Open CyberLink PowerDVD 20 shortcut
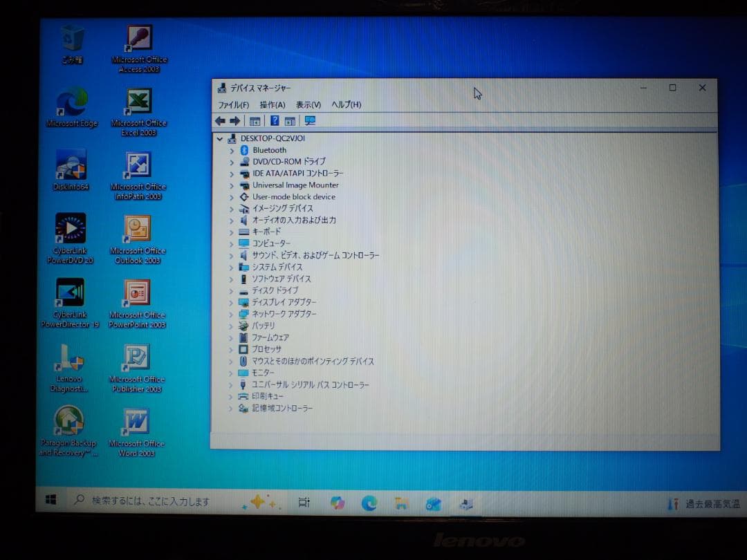 click(x=71, y=238)
